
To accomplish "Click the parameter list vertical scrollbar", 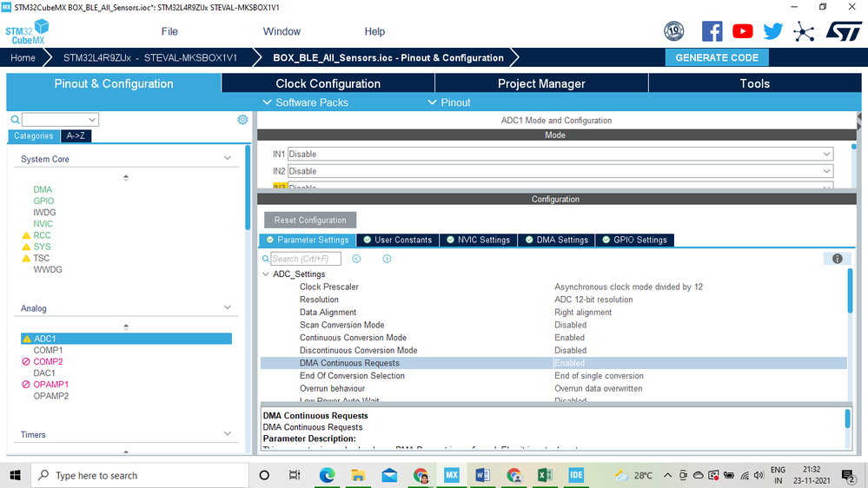I will tap(851, 291).
